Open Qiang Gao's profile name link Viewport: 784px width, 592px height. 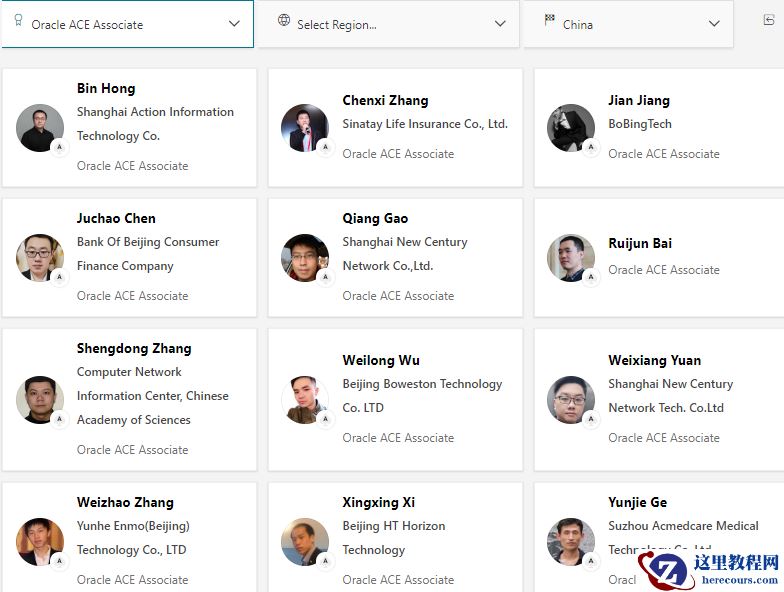(375, 218)
